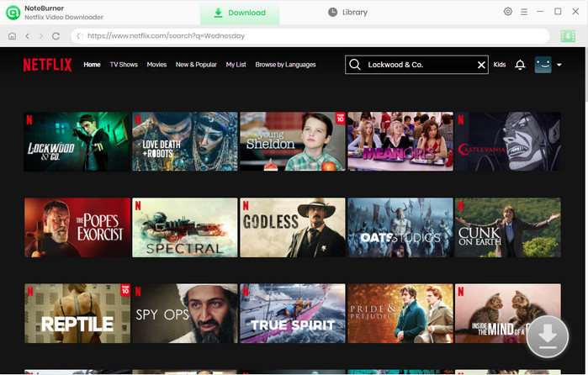This screenshot has width=588, height=375.
Task: Click the floating round download button
Action: tap(548, 336)
